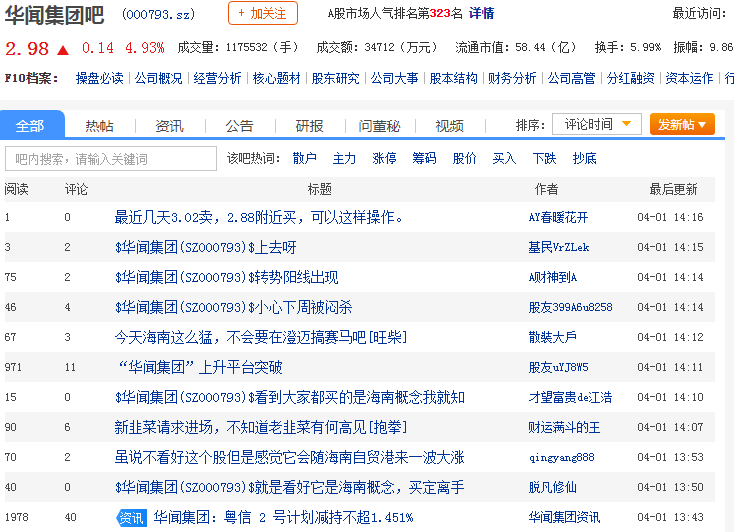Open author profile 财运满斗的王
The width and height of the screenshot is (734, 532).
coord(564,427)
